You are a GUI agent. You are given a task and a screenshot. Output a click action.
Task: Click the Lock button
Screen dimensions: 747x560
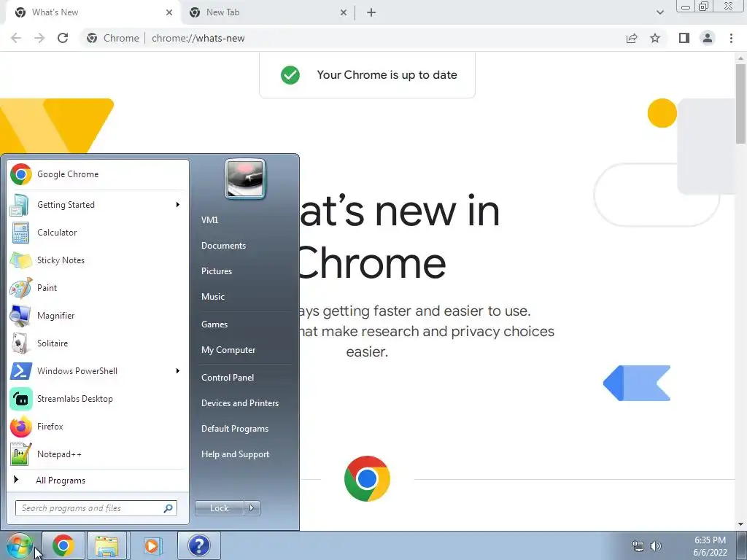pyautogui.click(x=220, y=508)
